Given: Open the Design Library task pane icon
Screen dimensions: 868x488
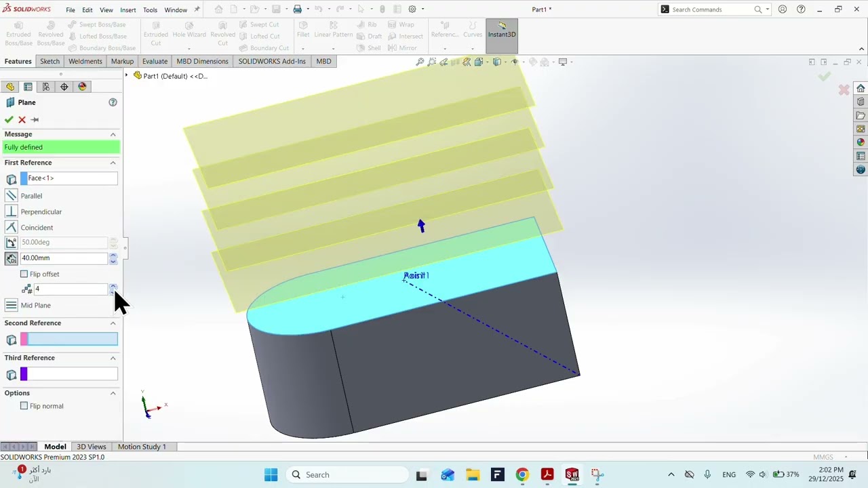Looking at the screenshot, I should point(861,102).
